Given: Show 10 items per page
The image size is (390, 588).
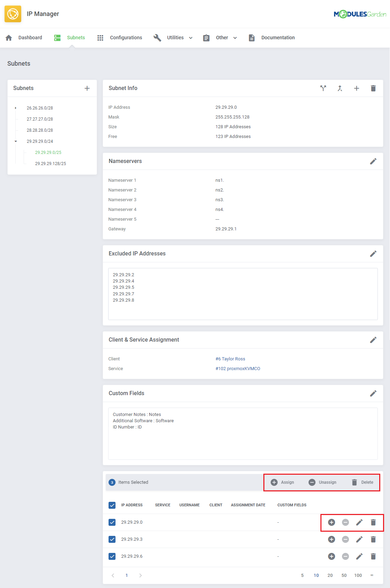Looking at the screenshot, I should pyautogui.click(x=316, y=575).
